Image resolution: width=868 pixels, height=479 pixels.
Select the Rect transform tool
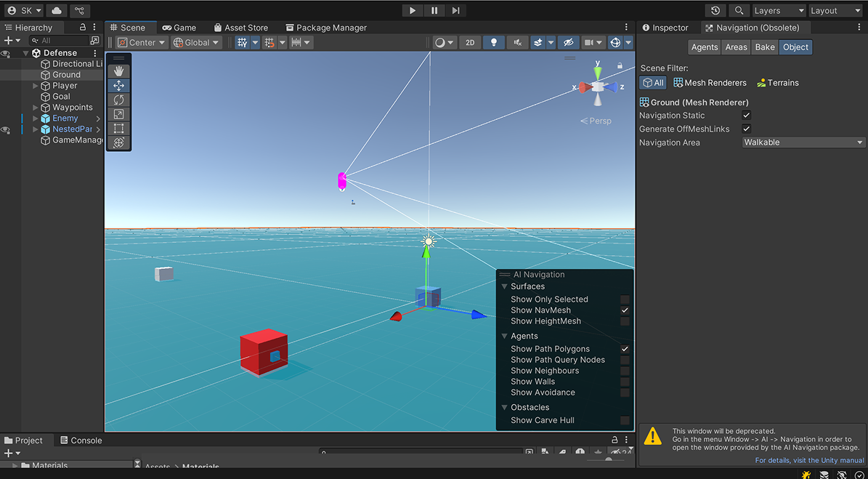[x=118, y=129]
